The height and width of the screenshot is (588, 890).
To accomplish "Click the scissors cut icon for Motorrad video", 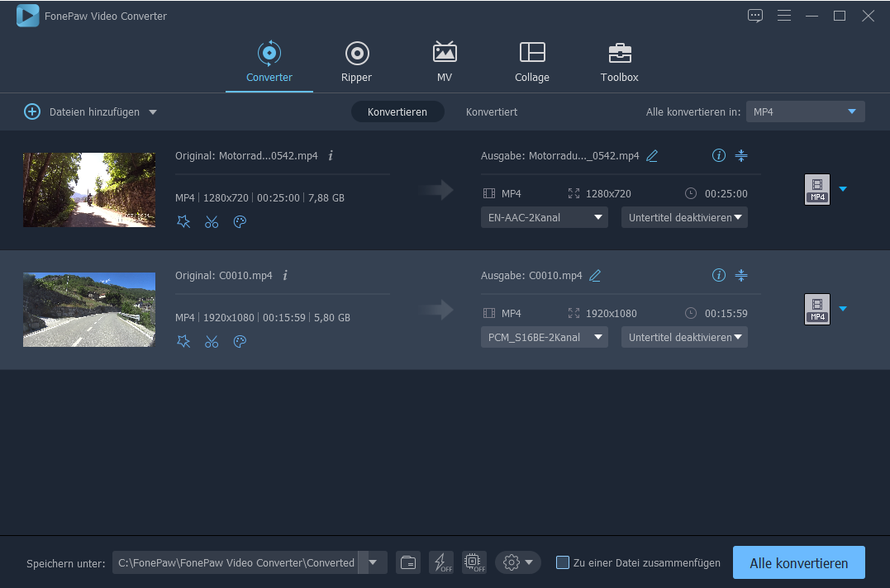I will click(212, 221).
